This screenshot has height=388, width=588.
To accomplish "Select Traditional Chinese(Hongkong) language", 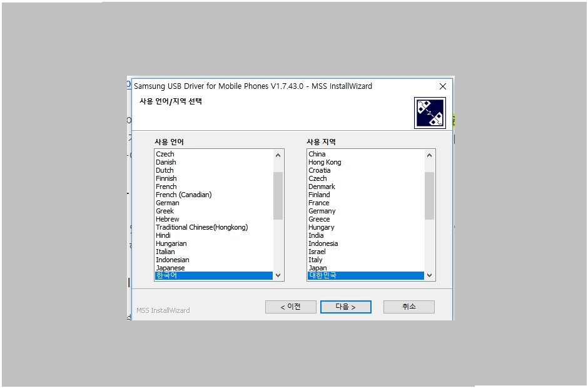I will tap(214, 227).
